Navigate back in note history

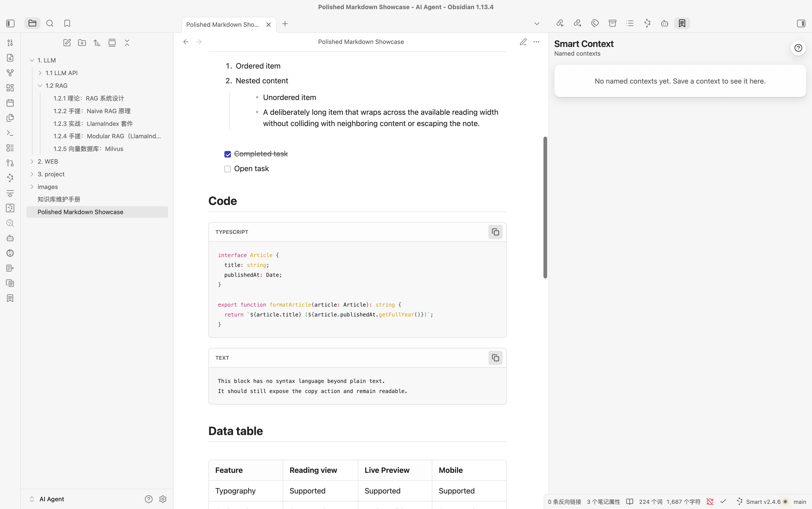click(x=186, y=42)
